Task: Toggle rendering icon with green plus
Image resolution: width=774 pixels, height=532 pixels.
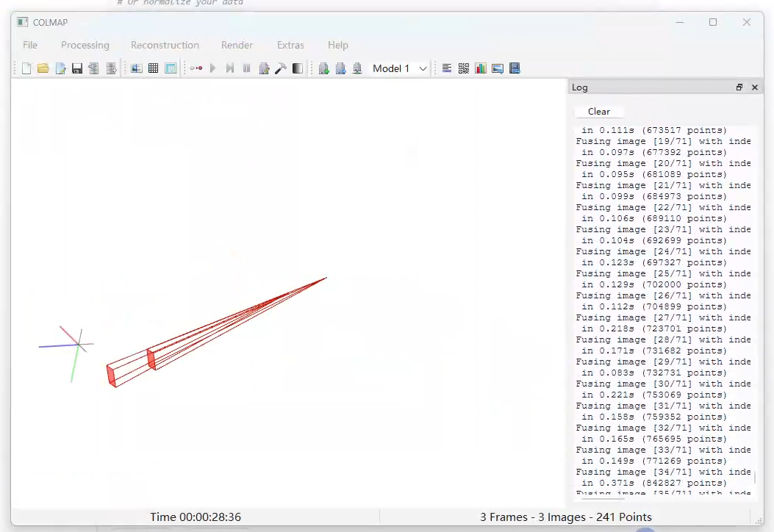Action: tap(324, 68)
